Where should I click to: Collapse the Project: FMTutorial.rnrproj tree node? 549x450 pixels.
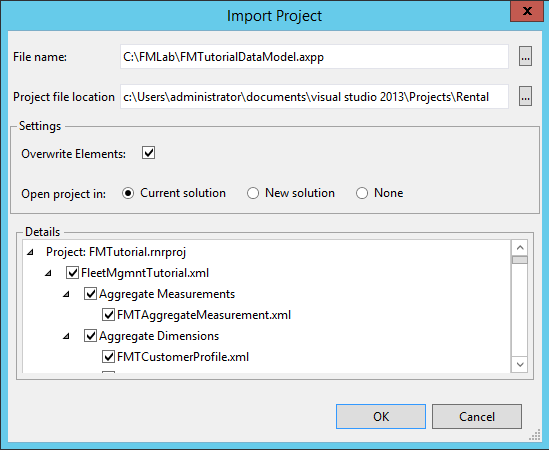(30, 252)
